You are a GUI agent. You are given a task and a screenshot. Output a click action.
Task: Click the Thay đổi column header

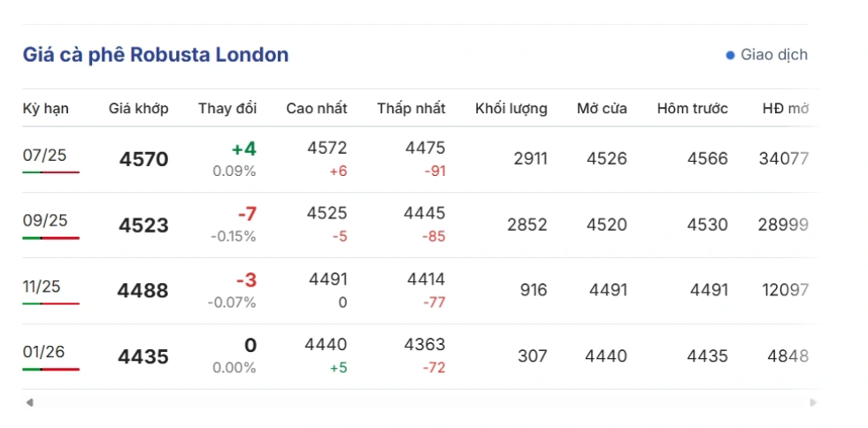[x=227, y=109]
